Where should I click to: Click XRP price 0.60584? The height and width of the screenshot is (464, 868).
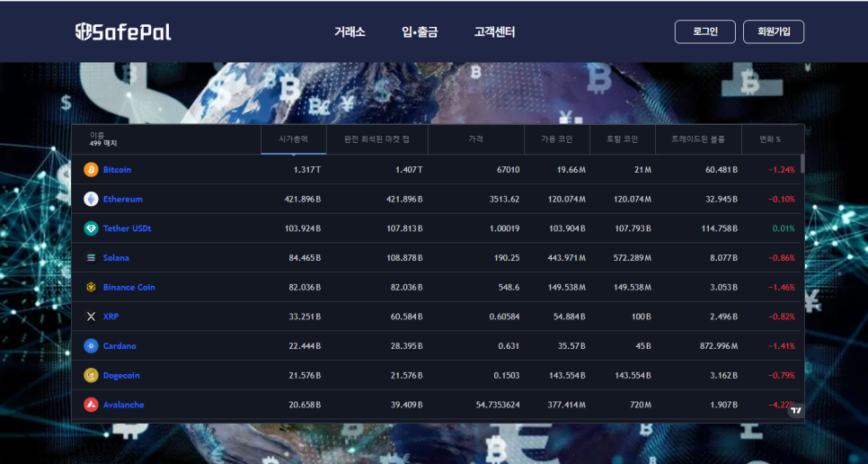[x=504, y=317]
